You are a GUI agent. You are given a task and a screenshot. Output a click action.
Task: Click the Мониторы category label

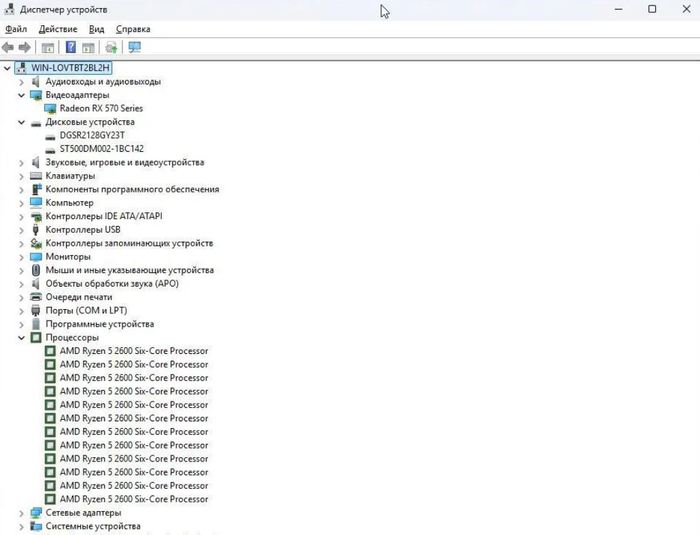(68, 257)
